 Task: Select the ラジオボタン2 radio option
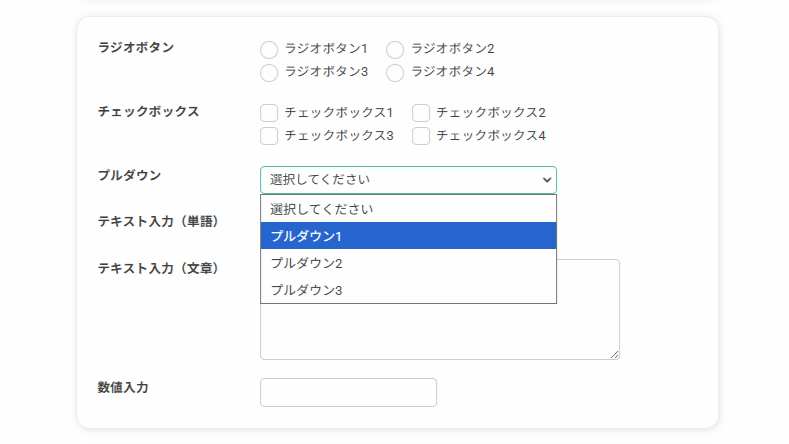(x=395, y=50)
